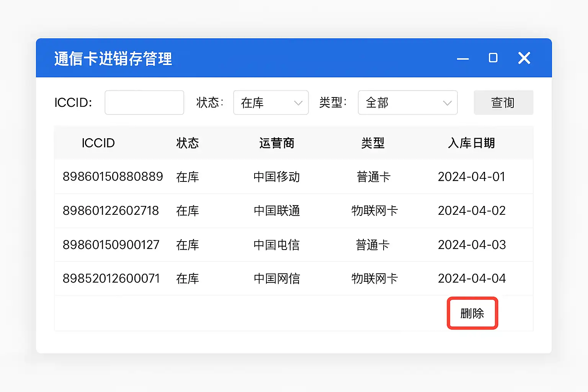This screenshot has height=392, width=588.
Task: Select ICCID 89860122602718 cell
Action: click(x=111, y=211)
